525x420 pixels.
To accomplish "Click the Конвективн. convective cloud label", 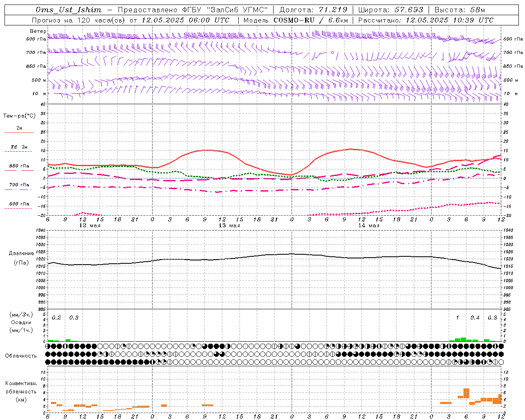I will click(x=21, y=383).
